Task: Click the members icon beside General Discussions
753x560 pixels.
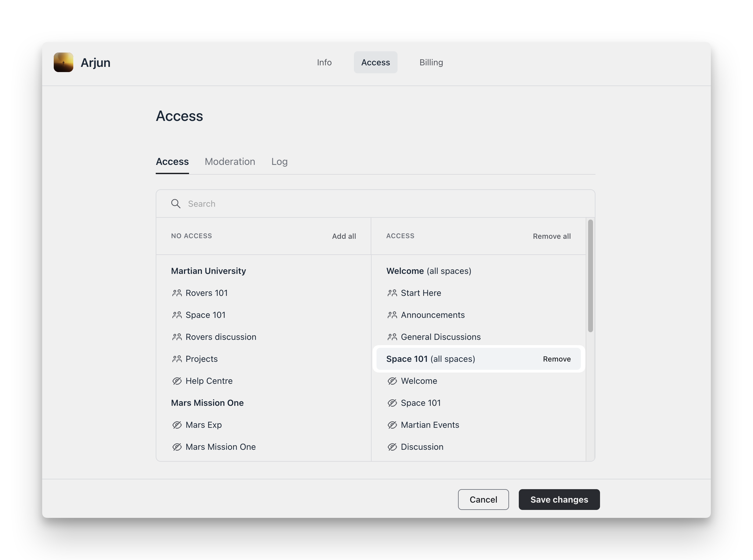Action: (392, 337)
